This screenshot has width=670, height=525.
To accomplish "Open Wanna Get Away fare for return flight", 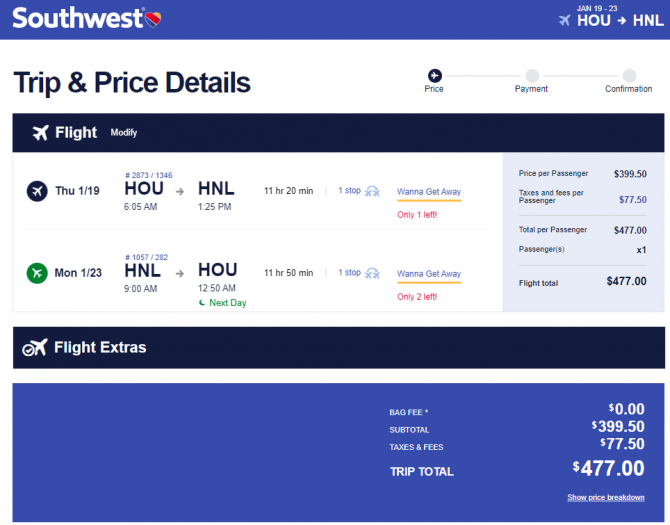I will 429,274.
